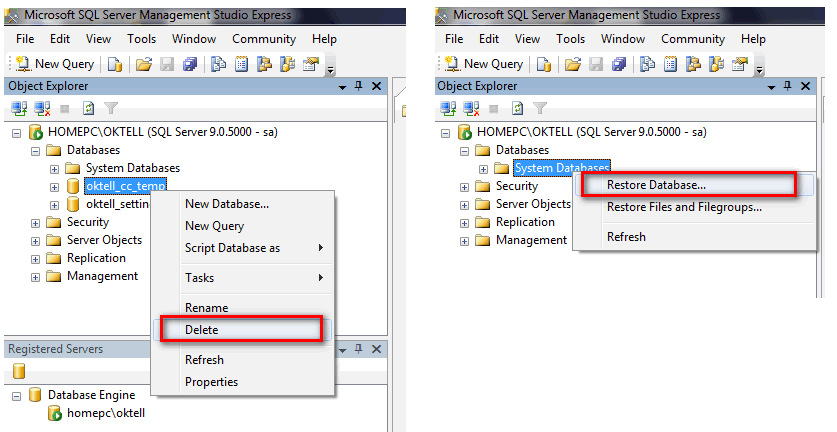The image size is (837, 432).
Task: Click the Filter funnel icon in right Object Explorer
Action: tap(540, 108)
